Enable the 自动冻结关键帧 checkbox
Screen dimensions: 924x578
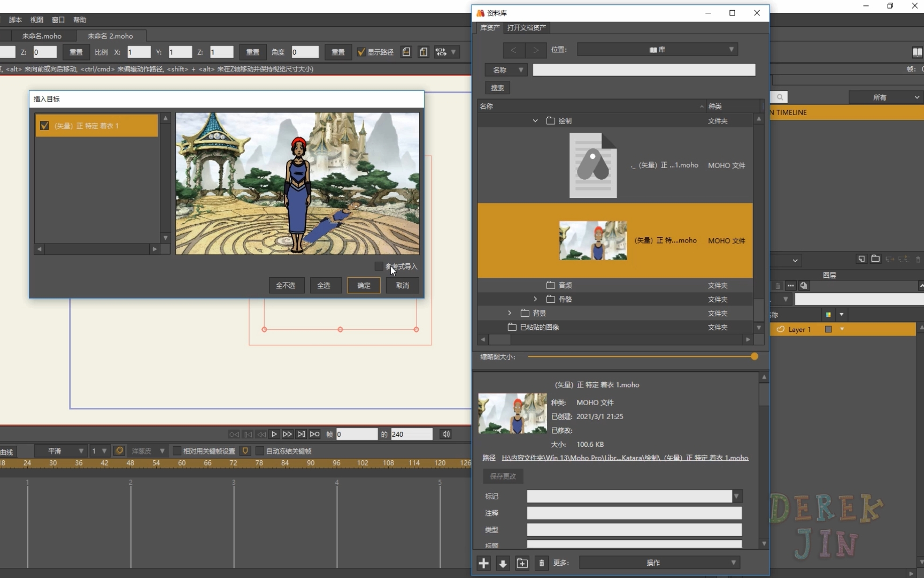[260, 451]
